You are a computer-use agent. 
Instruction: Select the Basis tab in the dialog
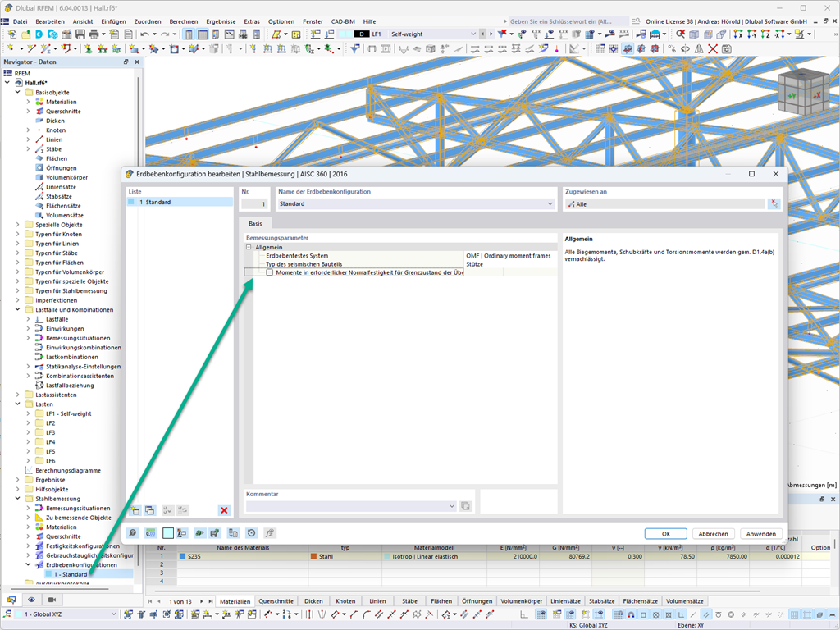pos(256,223)
